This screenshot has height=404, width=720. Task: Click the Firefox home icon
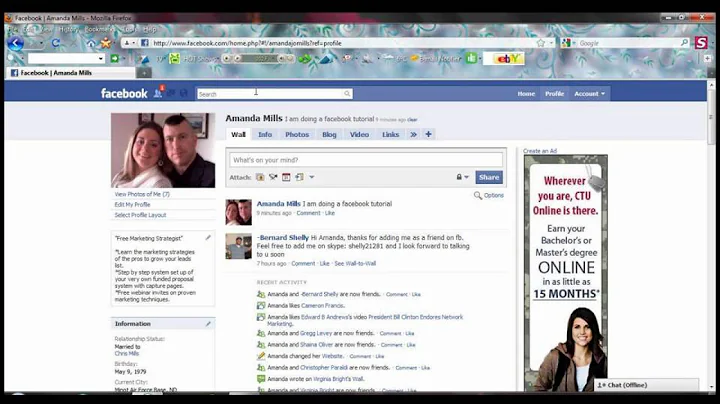[x=91, y=44]
